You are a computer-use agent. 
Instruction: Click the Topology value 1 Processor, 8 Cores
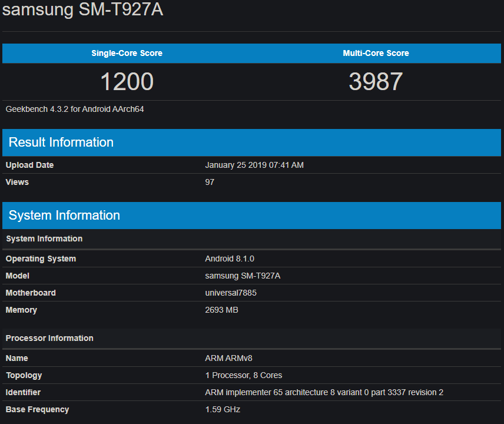pyautogui.click(x=244, y=375)
